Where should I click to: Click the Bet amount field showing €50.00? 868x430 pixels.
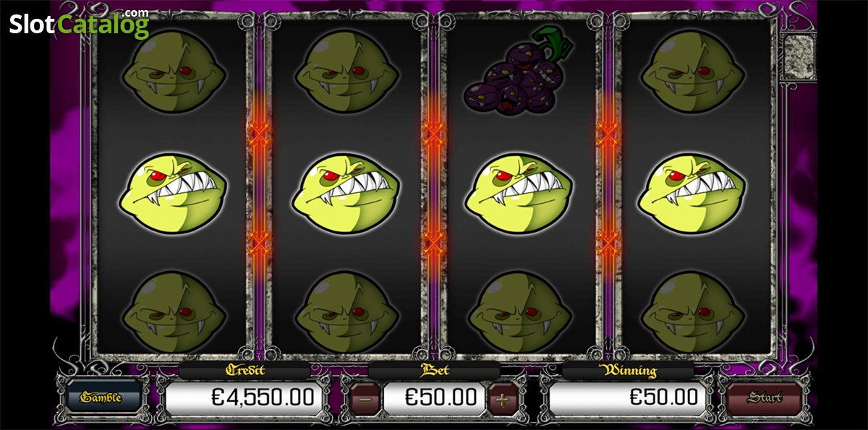(433, 397)
